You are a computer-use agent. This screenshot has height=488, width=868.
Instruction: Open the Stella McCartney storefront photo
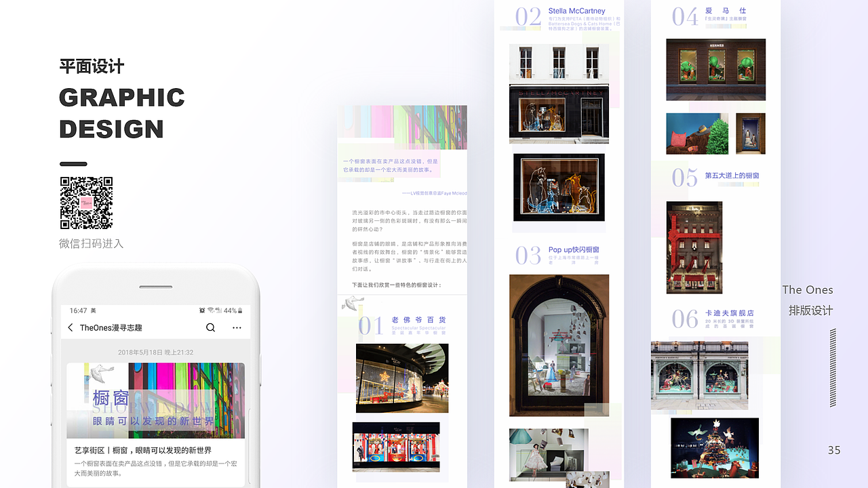(x=559, y=94)
